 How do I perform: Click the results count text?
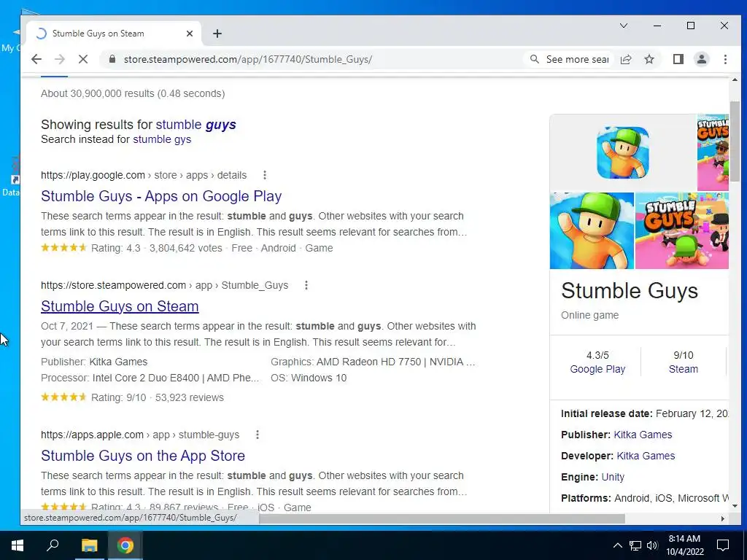133,93
